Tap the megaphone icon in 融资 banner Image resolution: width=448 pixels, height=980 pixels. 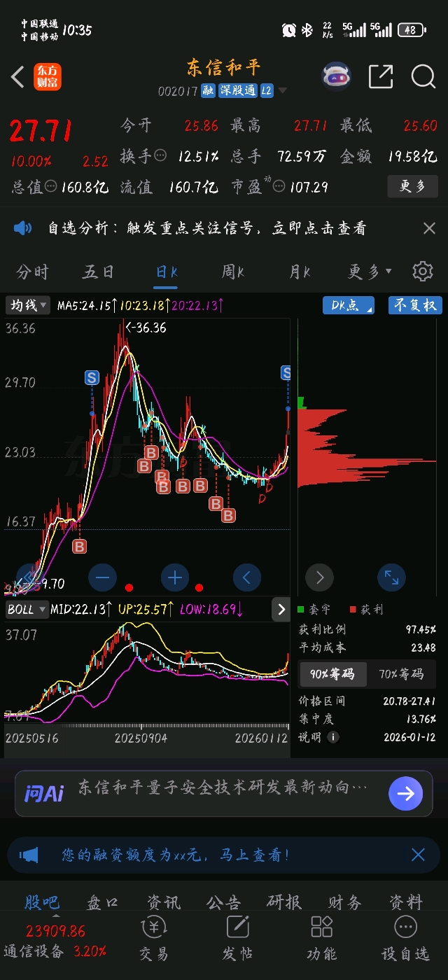tap(29, 855)
